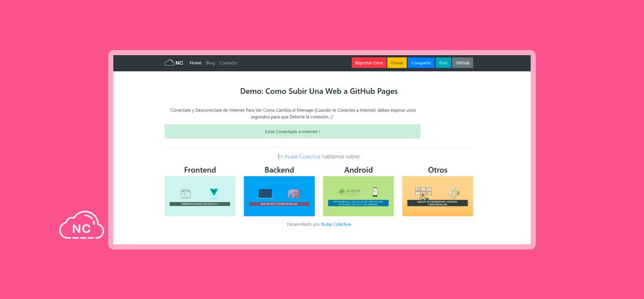Open the Backend PHP thumbnail
Viewport: 644px width, 299px height.
pos(279,196)
